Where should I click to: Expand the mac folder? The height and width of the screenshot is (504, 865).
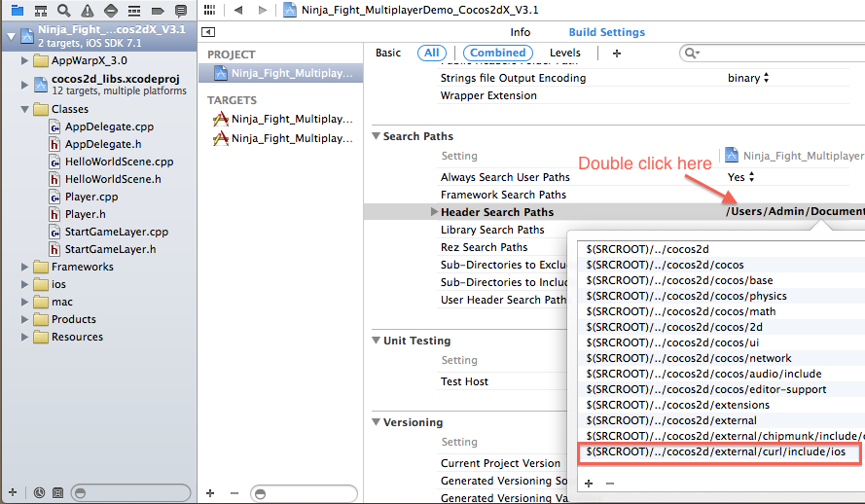[24, 303]
